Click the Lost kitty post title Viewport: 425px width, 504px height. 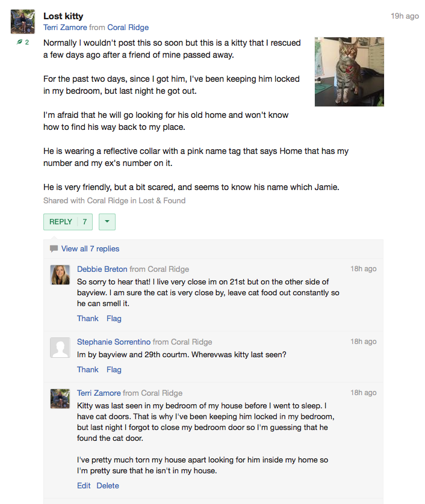[63, 16]
